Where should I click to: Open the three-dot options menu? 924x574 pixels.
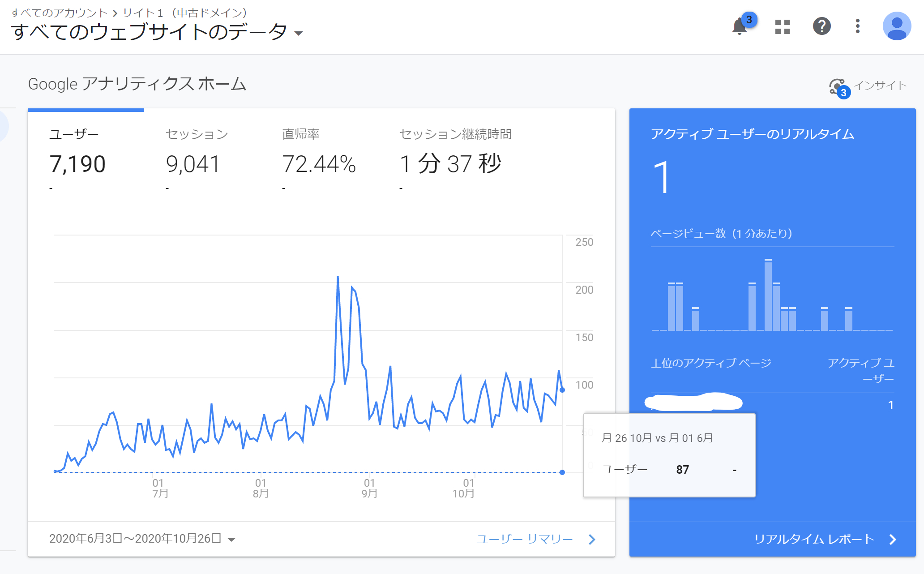point(858,27)
